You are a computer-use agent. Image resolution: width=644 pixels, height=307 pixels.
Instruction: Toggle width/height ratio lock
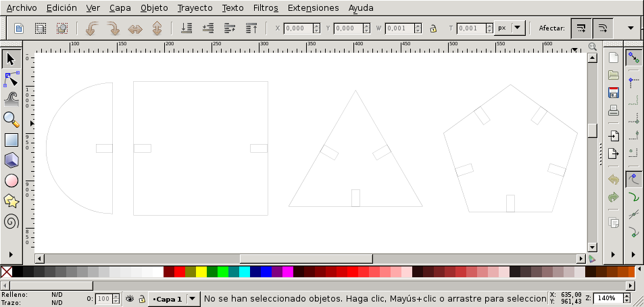[x=433, y=28]
